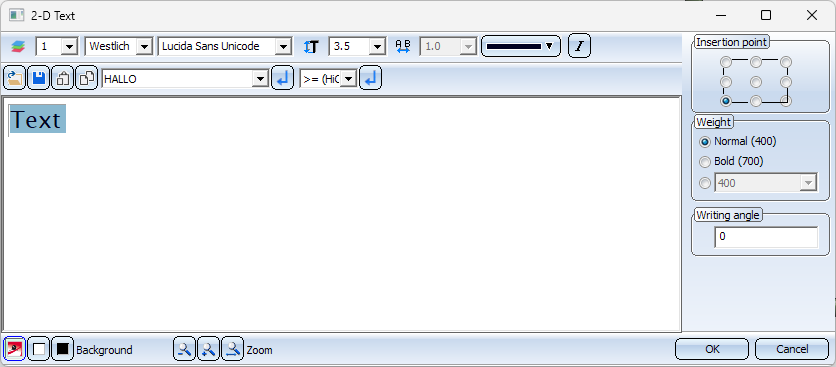Screen dimensions: 836x367
Task: Click the Zoom out magnifier icon
Action: 184,349
